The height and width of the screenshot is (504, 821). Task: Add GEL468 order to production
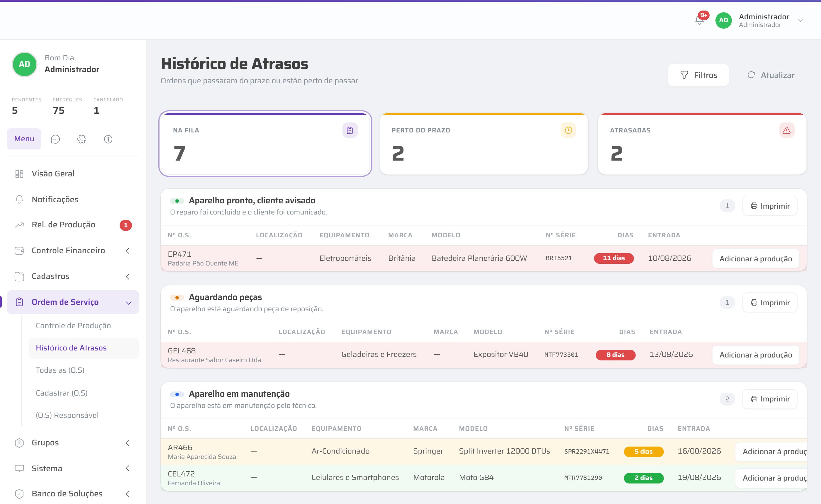point(756,355)
